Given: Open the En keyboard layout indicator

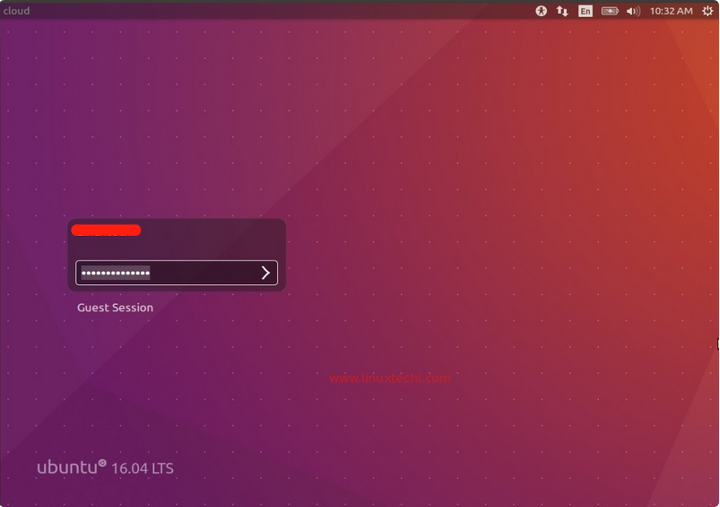Looking at the screenshot, I should 585,11.
